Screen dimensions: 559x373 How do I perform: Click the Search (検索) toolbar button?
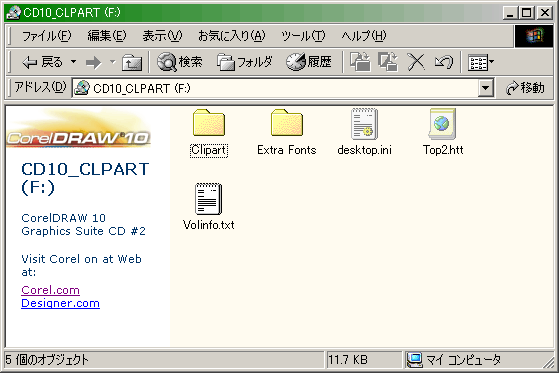pos(180,62)
